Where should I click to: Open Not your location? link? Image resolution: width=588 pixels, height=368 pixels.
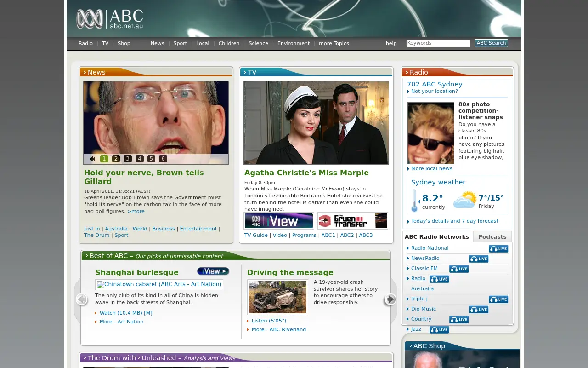435,91
